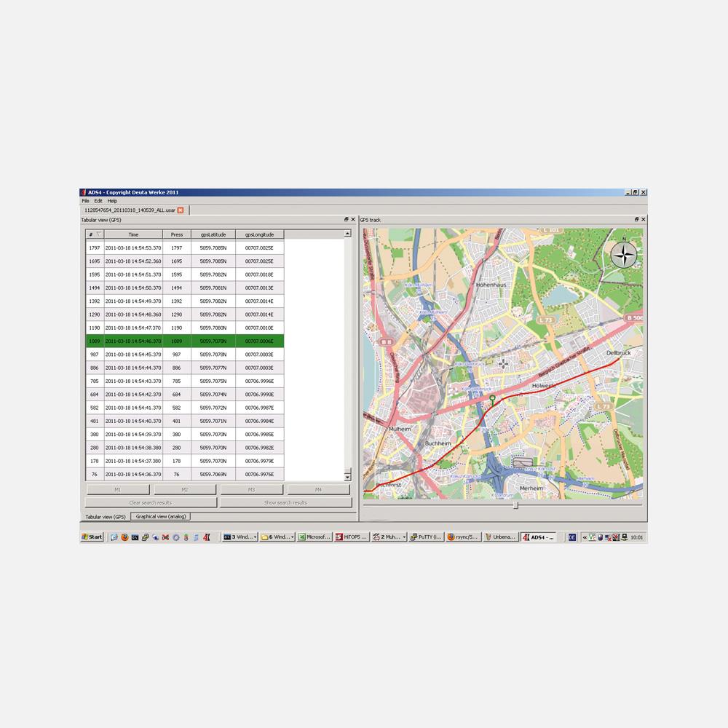This screenshot has width=728, height=728.
Task: Select the row numbered 1392
Action: click(185, 301)
